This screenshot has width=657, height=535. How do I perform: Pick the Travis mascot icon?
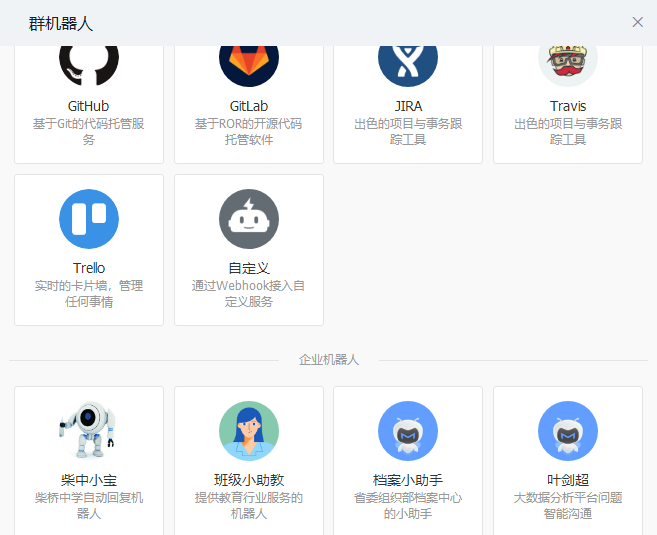568,66
